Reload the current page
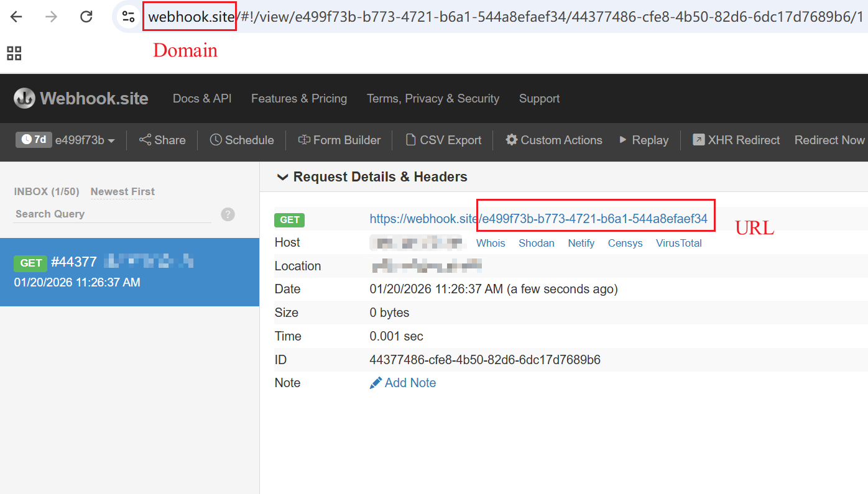 pos(86,17)
